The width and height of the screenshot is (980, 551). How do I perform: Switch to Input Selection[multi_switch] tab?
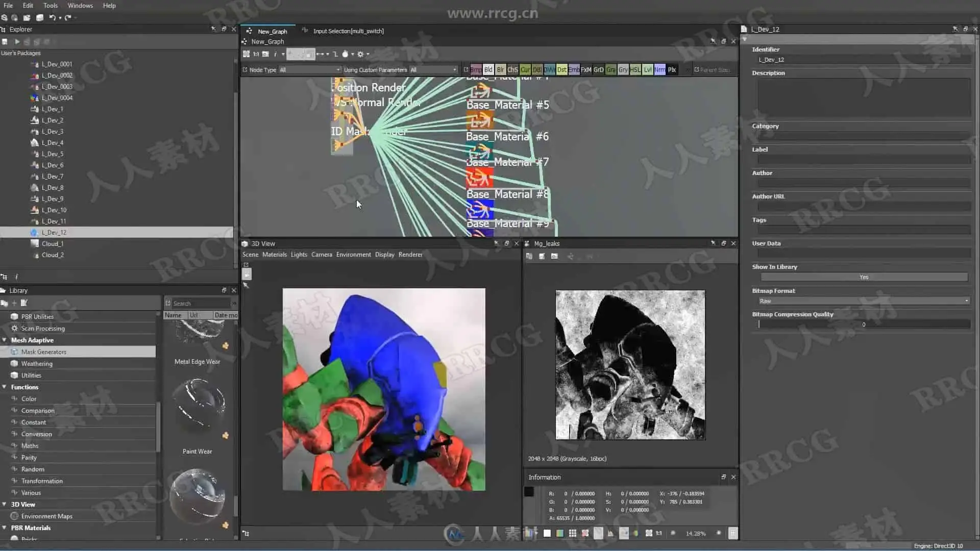348,31
